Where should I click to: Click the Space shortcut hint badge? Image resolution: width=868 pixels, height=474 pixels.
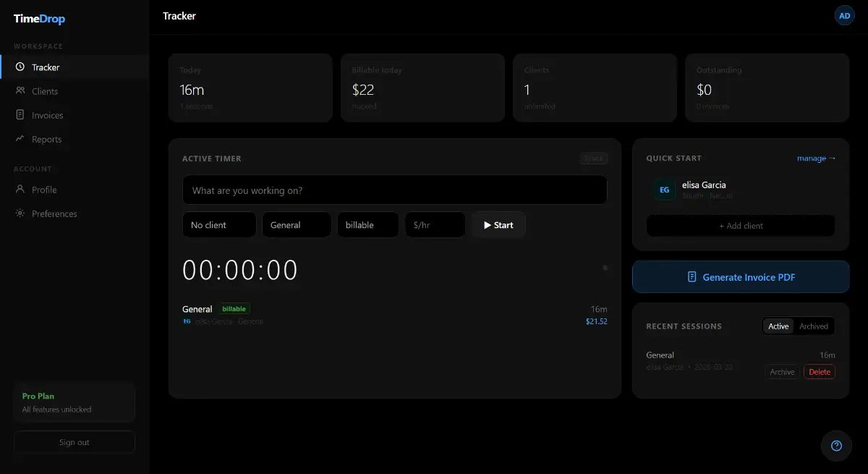point(593,158)
